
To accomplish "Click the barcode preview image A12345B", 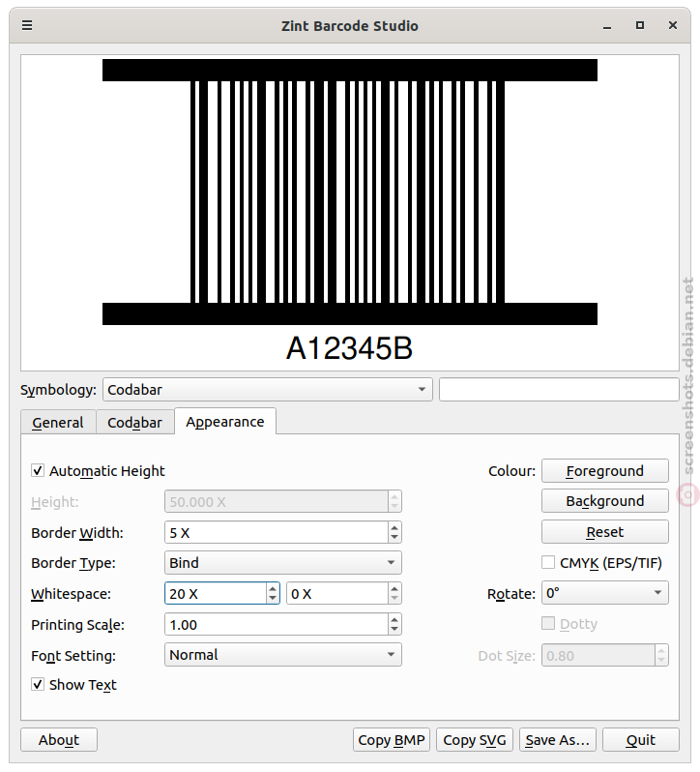I will point(350,213).
